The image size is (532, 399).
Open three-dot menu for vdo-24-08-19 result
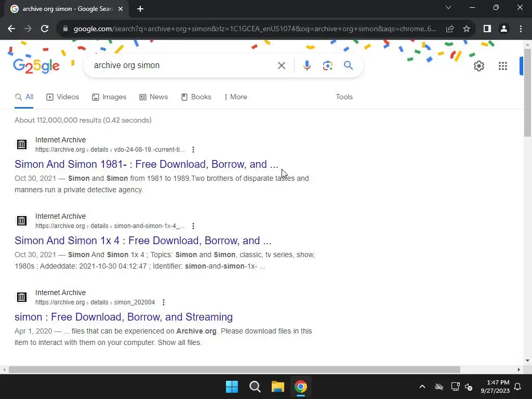193,150
